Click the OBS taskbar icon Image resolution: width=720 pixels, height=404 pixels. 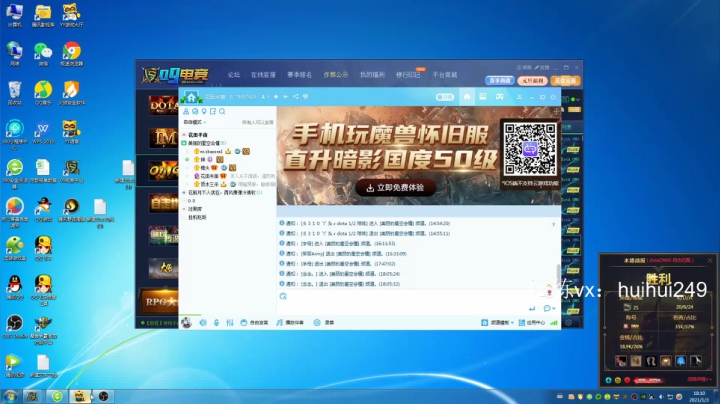coord(103,397)
